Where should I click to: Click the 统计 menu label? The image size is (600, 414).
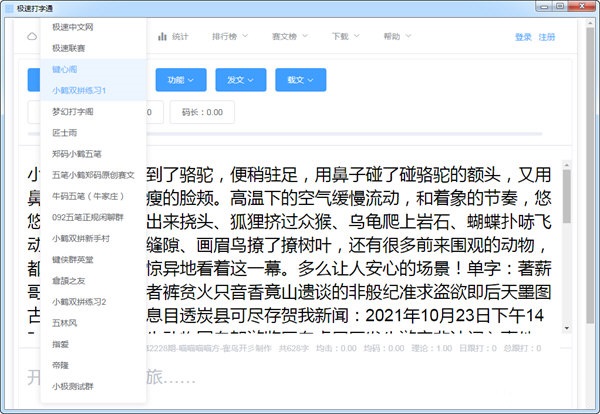180,36
